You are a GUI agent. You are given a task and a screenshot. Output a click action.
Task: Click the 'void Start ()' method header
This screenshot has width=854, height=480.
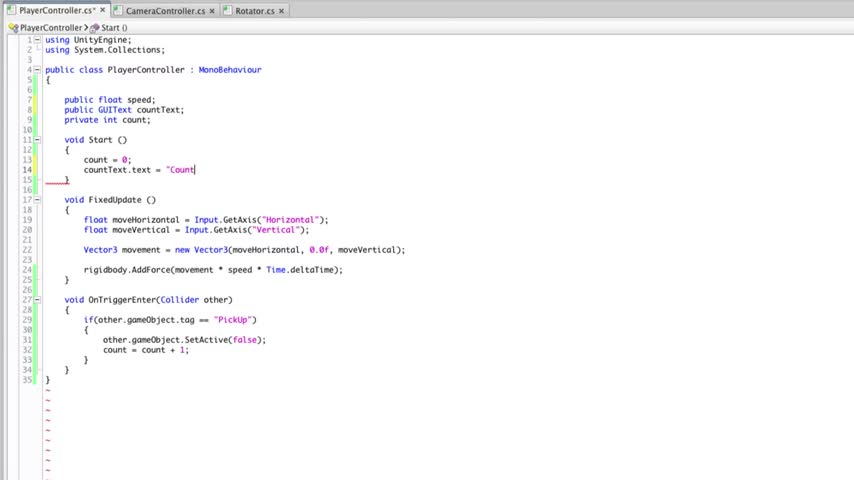pos(95,140)
